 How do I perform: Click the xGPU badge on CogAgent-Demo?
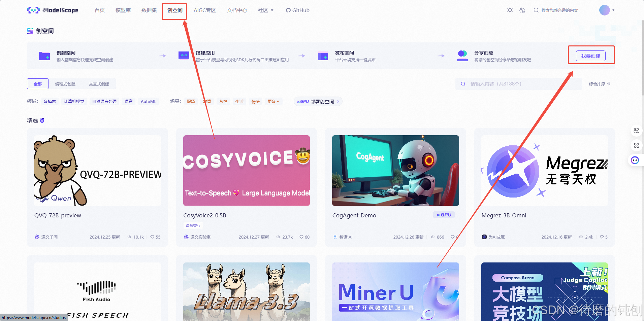tap(444, 215)
